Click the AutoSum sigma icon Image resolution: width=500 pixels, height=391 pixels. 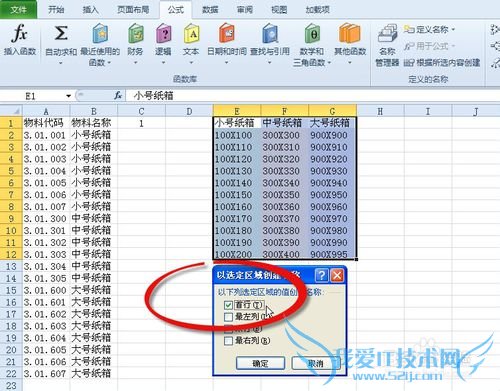[x=61, y=33]
